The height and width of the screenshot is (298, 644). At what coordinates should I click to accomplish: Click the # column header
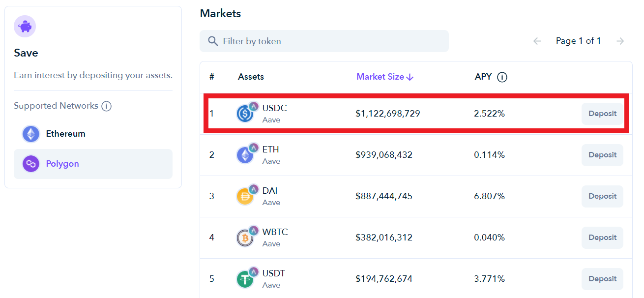coord(212,77)
